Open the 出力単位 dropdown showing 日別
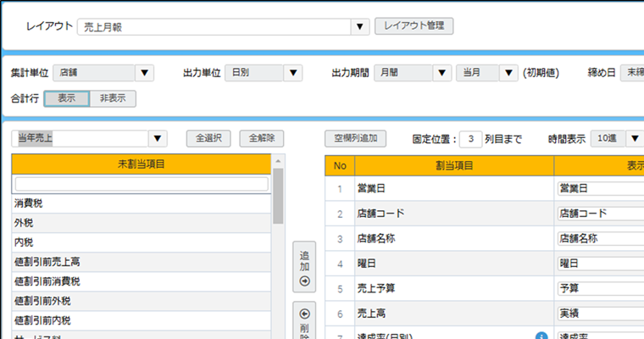The height and width of the screenshot is (339, 644). 263,73
